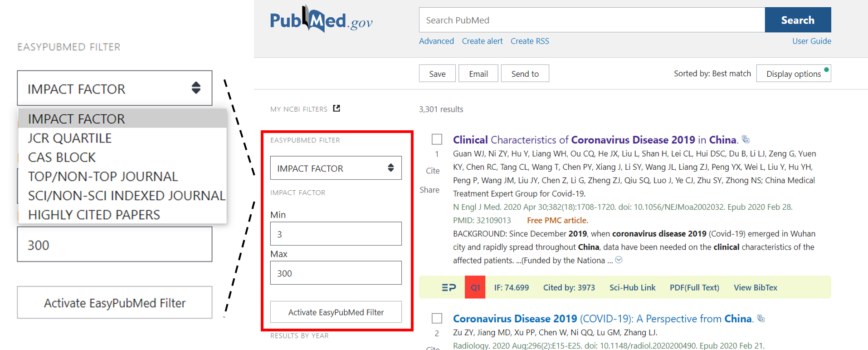Choose SCI/NON-SCI INDEXED JOURNAL option

[x=122, y=195]
